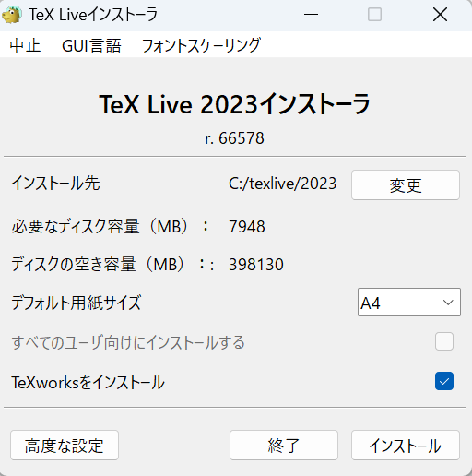Viewport: 472px width, 476px height.
Task: Click the 変更 button for install location
Action: (406, 185)
